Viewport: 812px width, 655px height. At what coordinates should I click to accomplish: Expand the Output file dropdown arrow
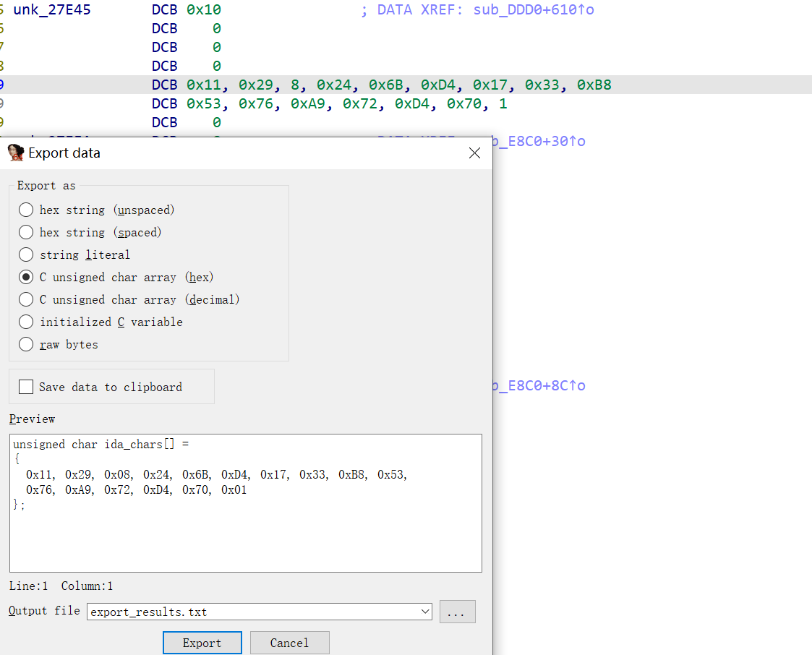point(424,612)
